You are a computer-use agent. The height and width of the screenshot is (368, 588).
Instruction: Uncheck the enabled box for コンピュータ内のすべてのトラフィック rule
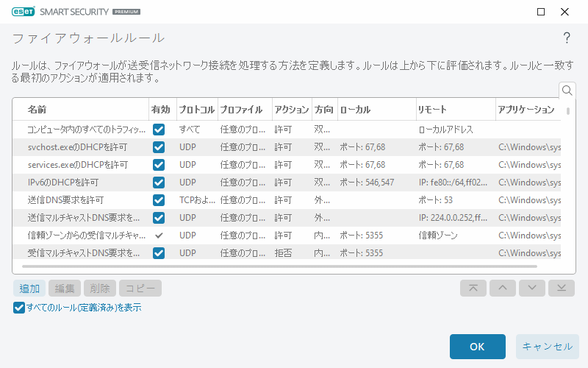pos(159,130)
